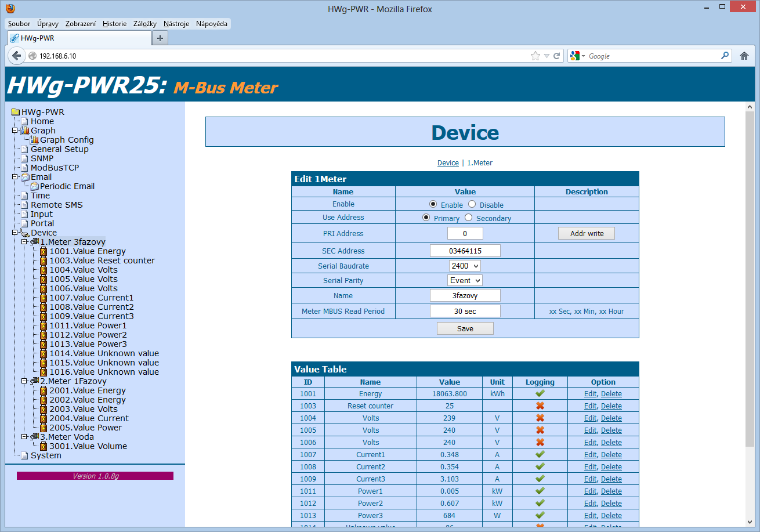Click green logging checkmark for Energy row
The height and width of the screenshot is (532, 760).
540,393
